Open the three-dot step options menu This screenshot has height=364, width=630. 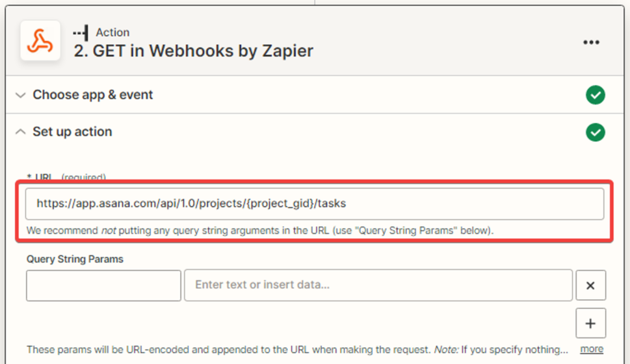[x=591, y=42]
